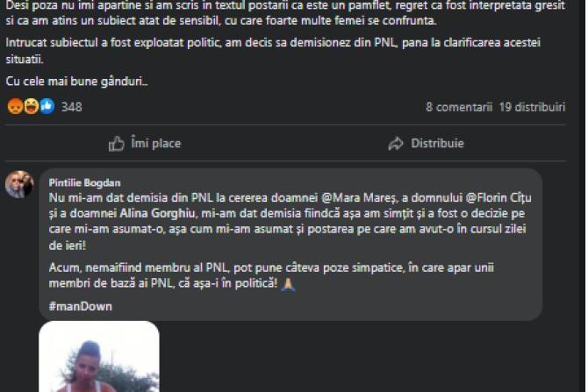Click the #manDown hashtag

[80, 307]
